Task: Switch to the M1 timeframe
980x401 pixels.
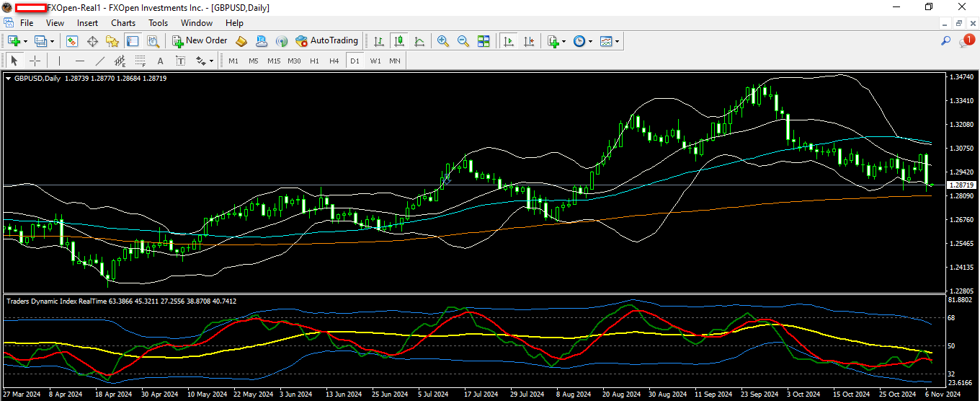Action: (x=233, y=61)
